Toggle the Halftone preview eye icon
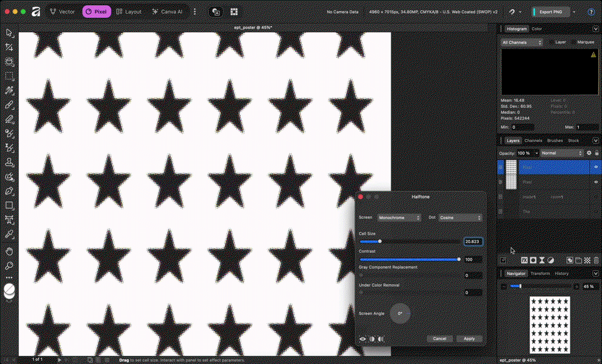This screenshot has height=364, width=602. (362, 339)
